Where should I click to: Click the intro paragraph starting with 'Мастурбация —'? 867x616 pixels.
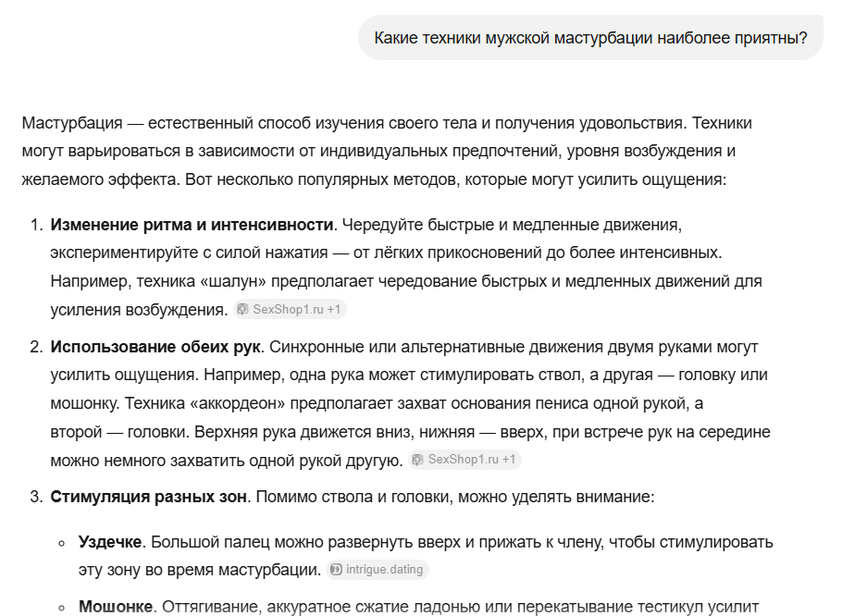point(387,151)
